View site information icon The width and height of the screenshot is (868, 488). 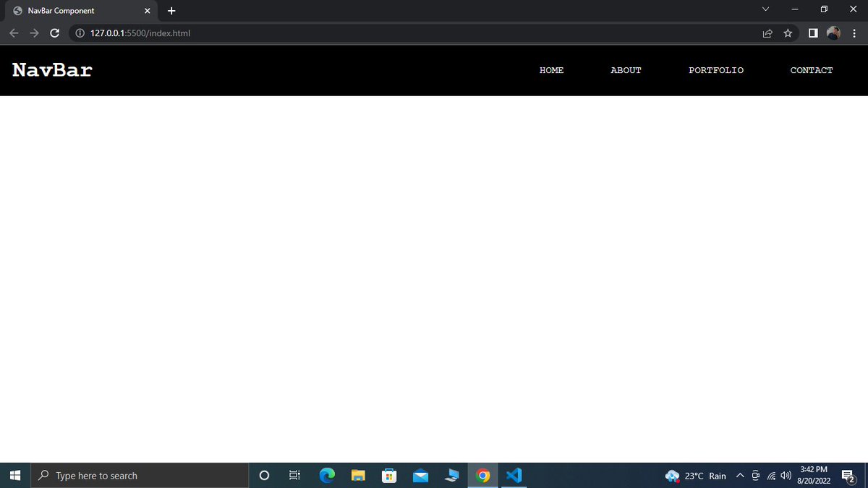tap(80, 33)
